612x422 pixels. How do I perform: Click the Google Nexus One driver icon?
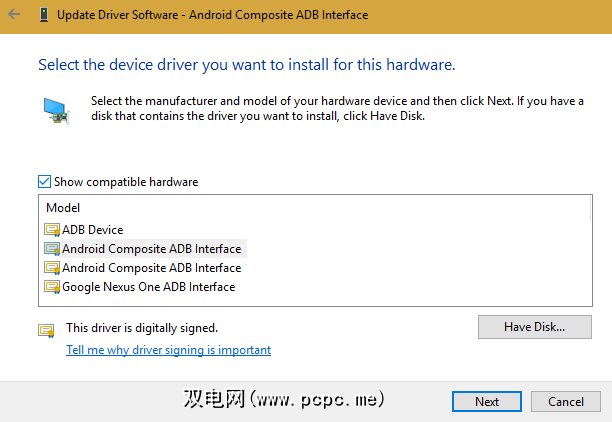[53, 287]
